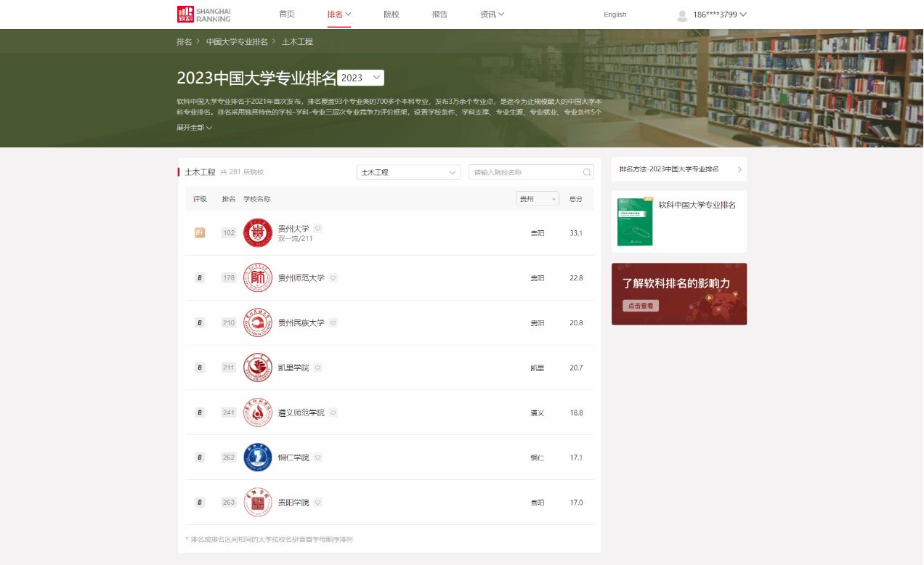924x565 pixels.
Task: Expand description with 展开全部
Action: click(194, 128)
